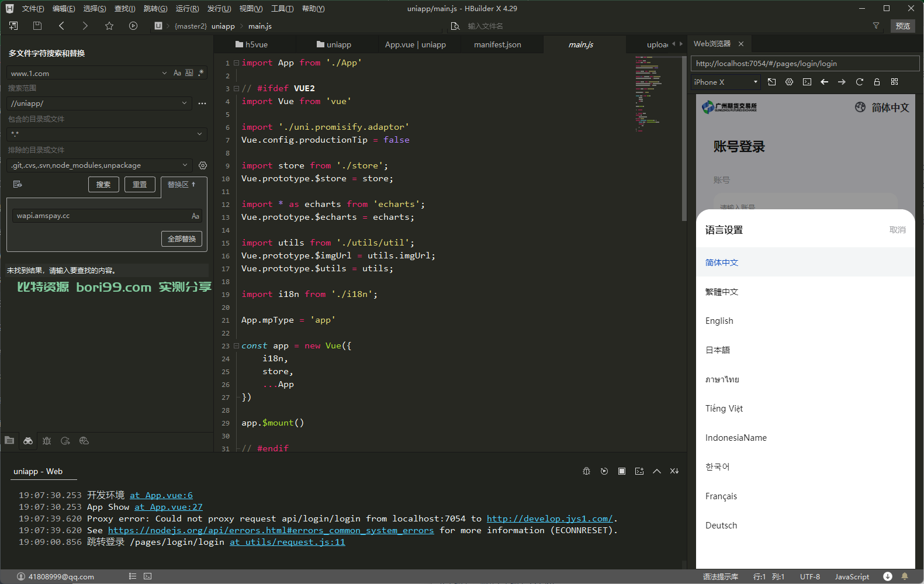
Task: Click the console restart run icon
Action: pos(604,471)
